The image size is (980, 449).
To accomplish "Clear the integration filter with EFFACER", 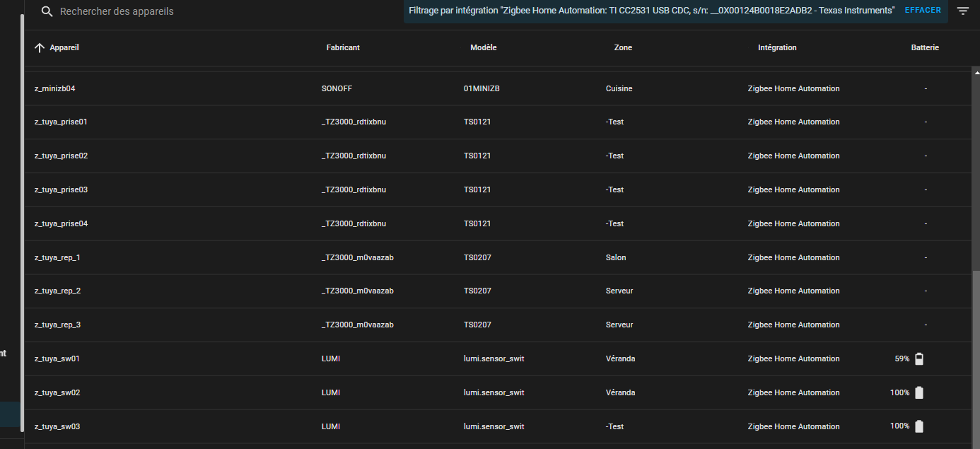I will (923, 11).
